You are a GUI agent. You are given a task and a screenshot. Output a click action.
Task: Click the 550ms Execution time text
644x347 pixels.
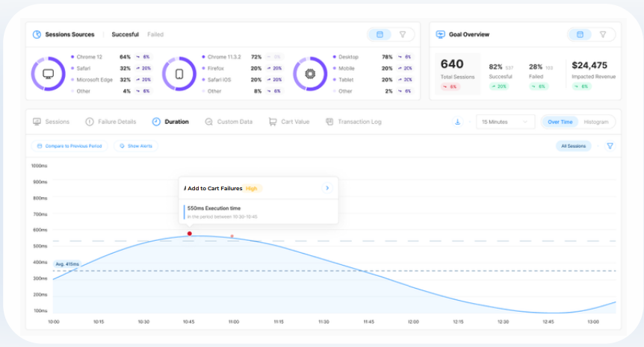pyautogui.click(x=214, y=208)
